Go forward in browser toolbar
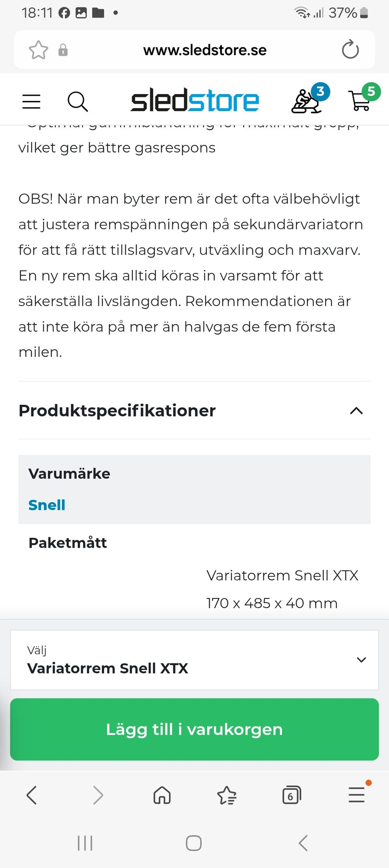 98,795
